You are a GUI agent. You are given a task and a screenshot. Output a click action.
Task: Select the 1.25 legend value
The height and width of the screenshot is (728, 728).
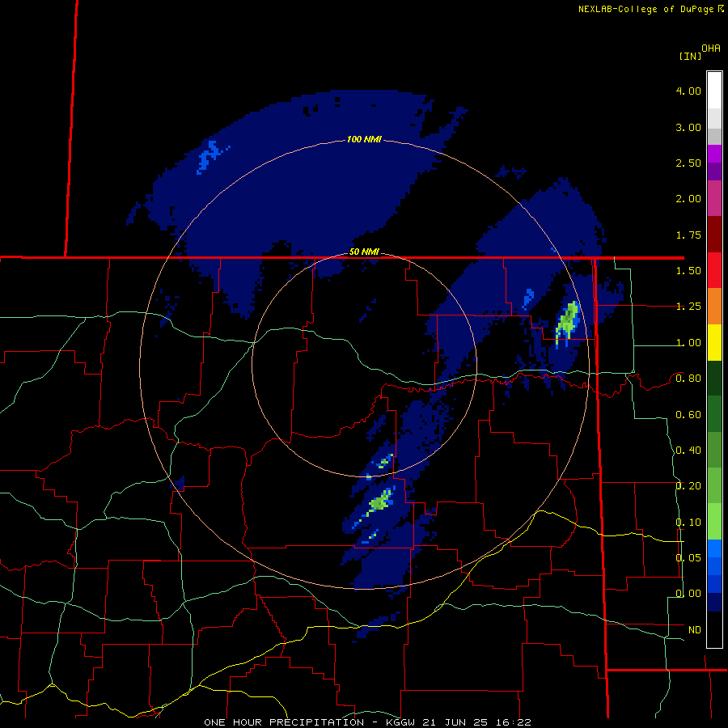pos(688,307)
